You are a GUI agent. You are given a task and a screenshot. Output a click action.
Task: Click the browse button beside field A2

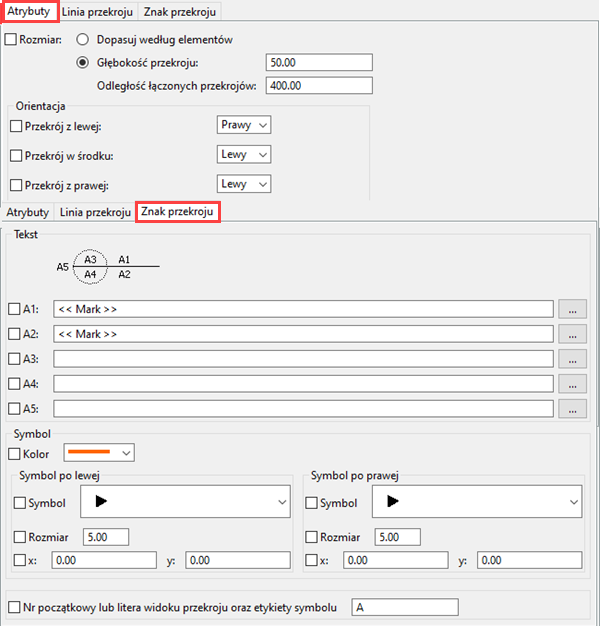[x=572, y=334]
